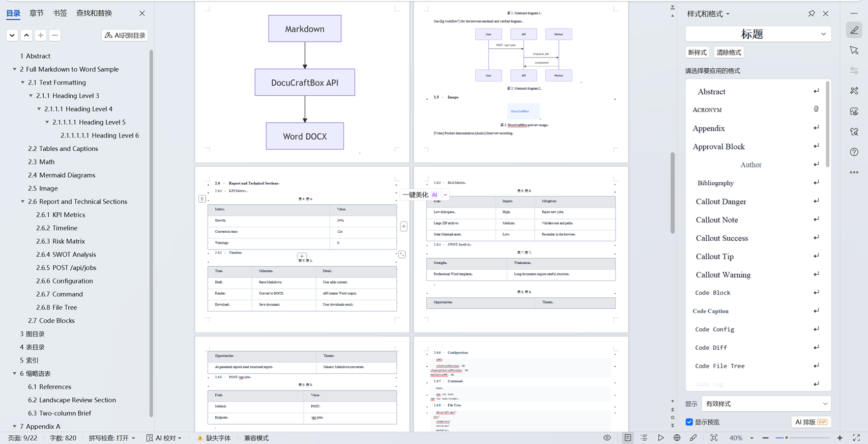
Task: Click the 一键美化 AI button
Action: pyautogui.click(x=420, y=195)
